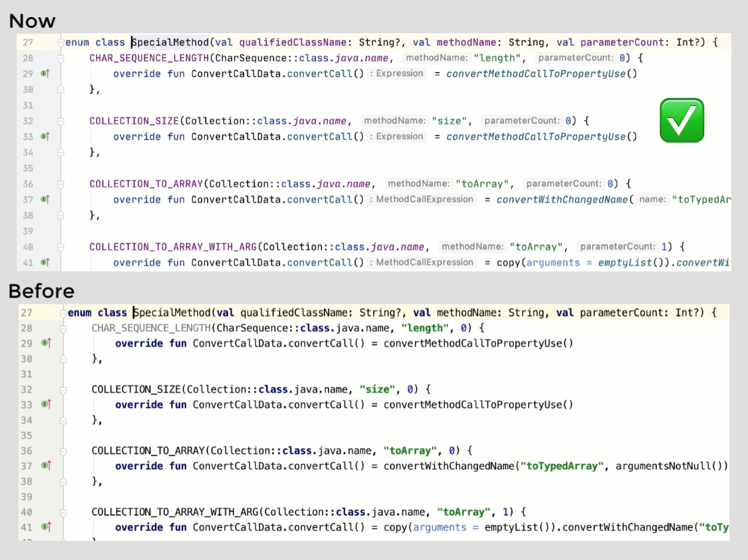The height and width of the screenshot is (560, 748).
Task: Click fold end marker on line 30, Now panel
Action: point(60,90)
